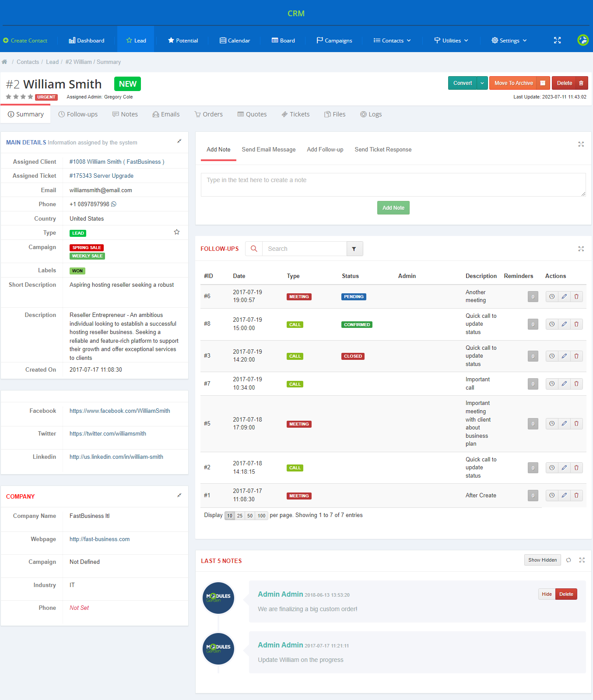593x700 pixels.
Task: Open the Contacts dropdown menu
Action: point(392,40)
